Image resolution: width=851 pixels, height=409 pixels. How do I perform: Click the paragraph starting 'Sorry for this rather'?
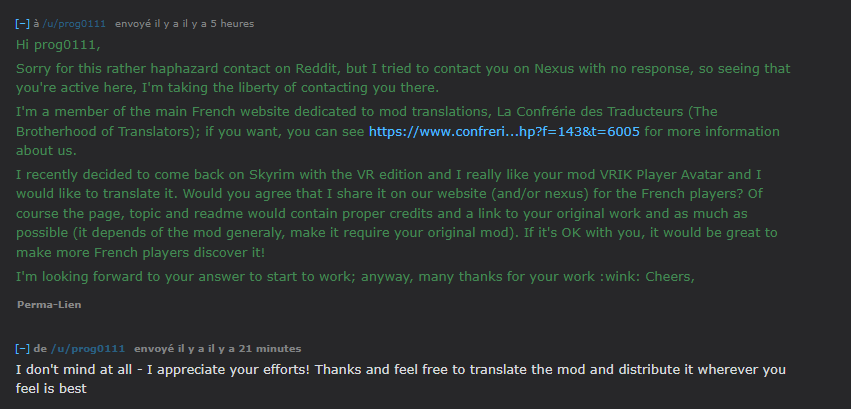[403, 78]
